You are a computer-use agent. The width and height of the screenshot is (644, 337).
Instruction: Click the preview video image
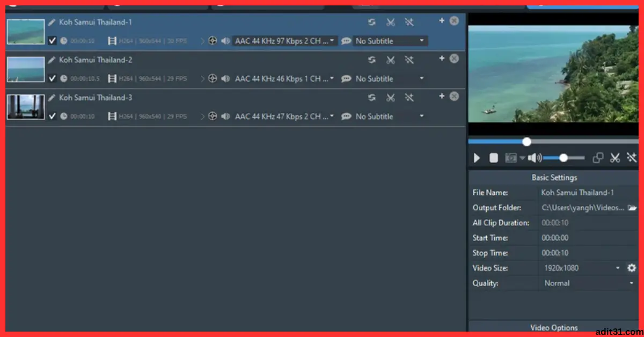point(553,74)
